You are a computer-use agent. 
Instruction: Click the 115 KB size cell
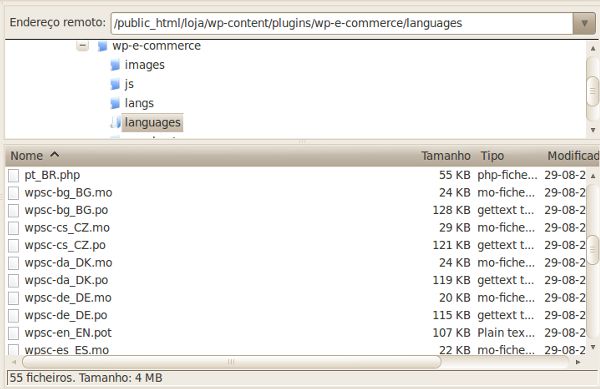(x=452, y=315)
